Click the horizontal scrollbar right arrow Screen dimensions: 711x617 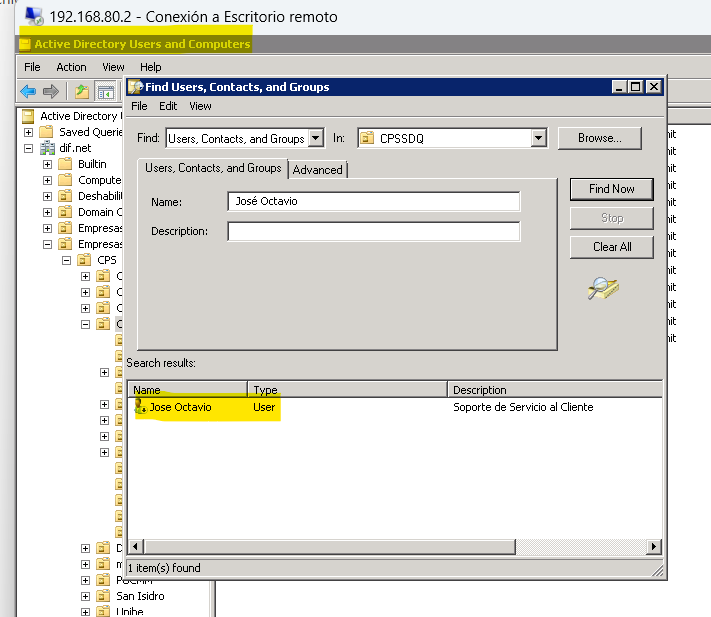coord(653,546)
